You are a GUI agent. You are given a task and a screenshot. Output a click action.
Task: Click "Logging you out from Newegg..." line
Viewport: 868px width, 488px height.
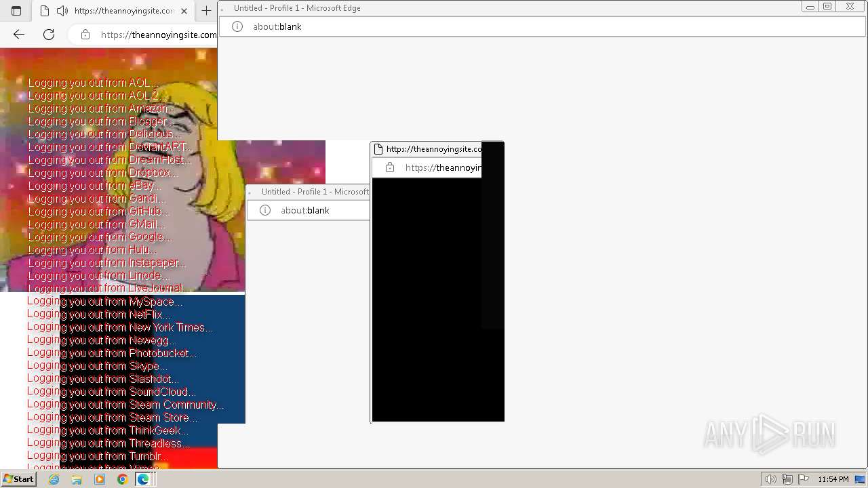[102, 340]
